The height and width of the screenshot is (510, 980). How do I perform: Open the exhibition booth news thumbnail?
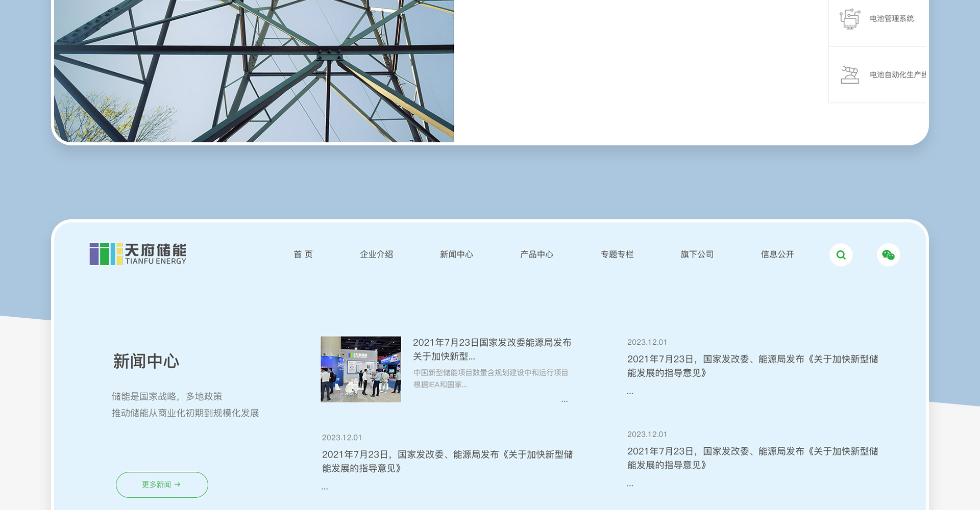coord(361,369)
